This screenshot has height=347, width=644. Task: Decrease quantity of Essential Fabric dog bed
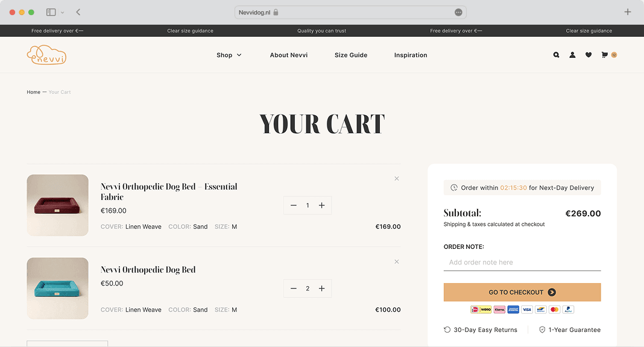pyautogui.click(x=293, y=205)
